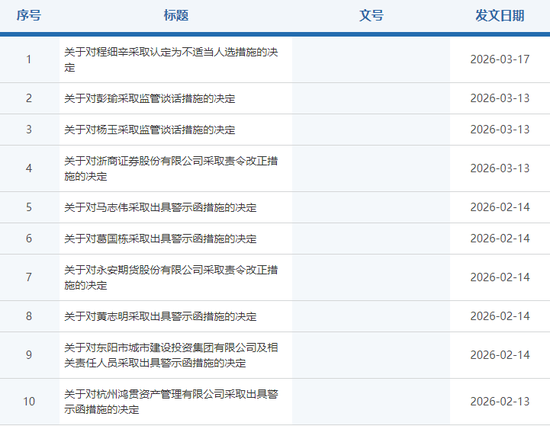
Task: Click serial number 3 in 序号 column
Action: tap(29, 129)
